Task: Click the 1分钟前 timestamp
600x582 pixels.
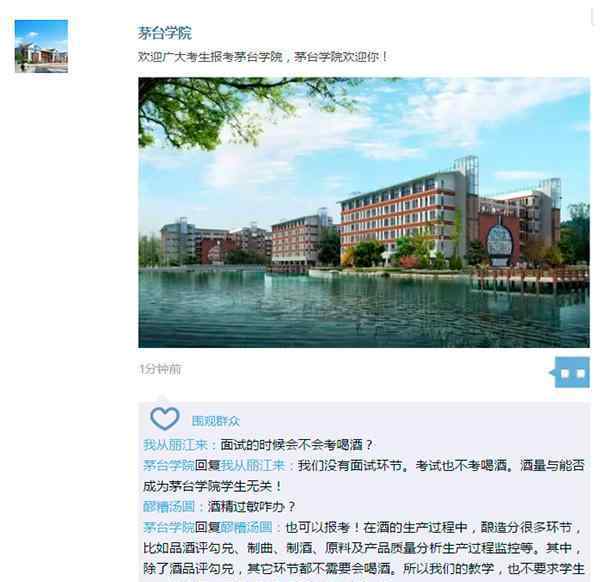Action: [160, 369]
